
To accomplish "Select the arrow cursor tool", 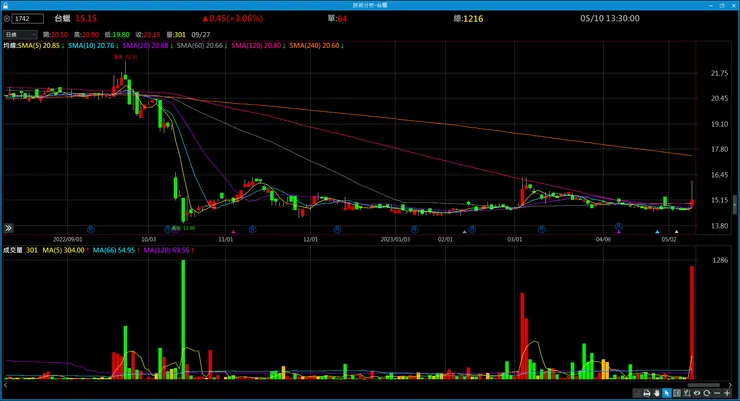I will click(667, 393).
